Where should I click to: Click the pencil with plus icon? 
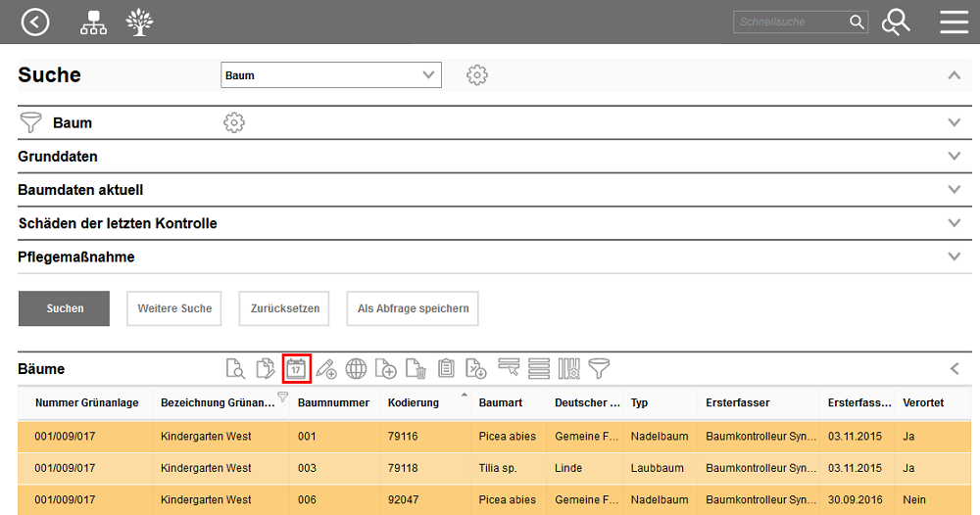click(x=326, y=368)
